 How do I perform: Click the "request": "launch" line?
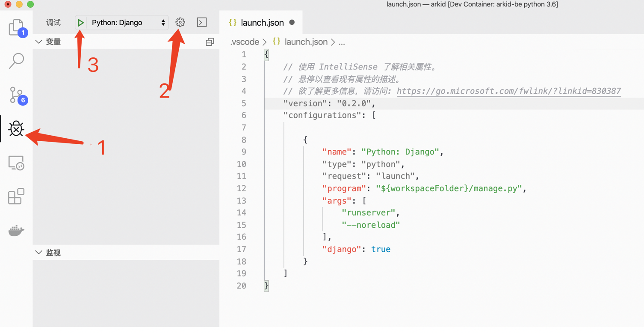[x=371, y=176]
